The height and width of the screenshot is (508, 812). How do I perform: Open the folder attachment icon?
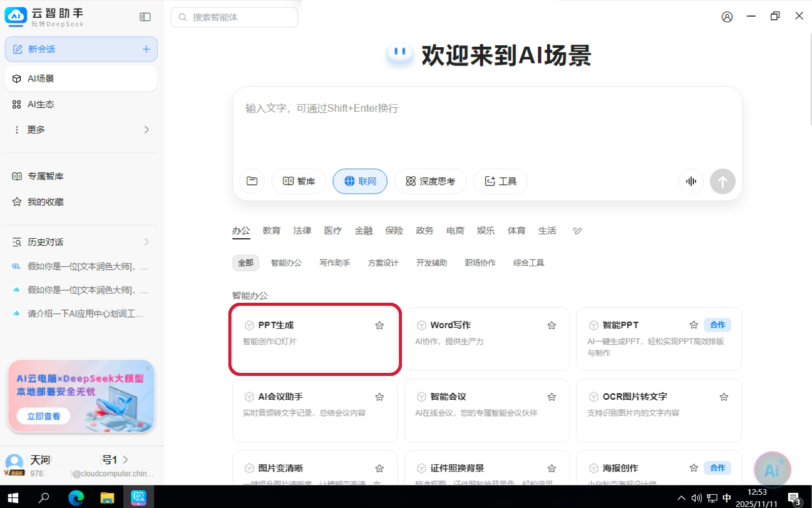click(x=252, y=181)
